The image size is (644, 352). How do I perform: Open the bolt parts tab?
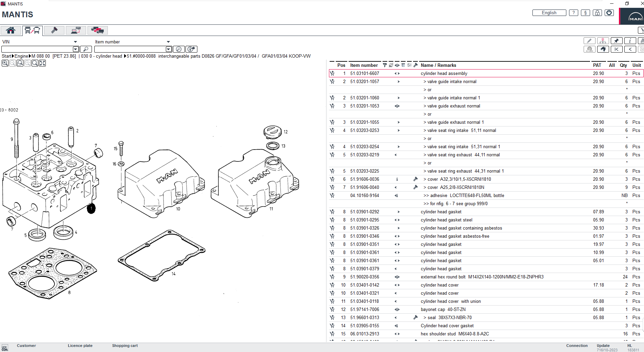click(x=54, y=30)
